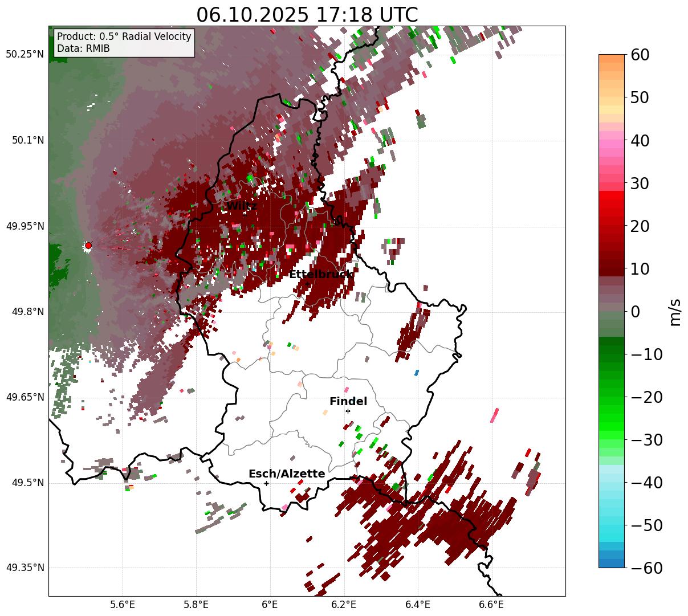Click the 49.5°N latitude label

27,483
